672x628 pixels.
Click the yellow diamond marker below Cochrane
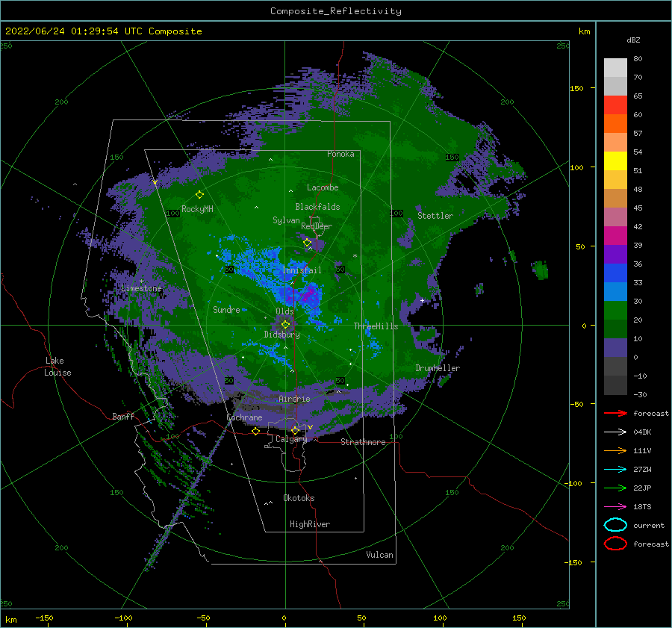(255, 431)
